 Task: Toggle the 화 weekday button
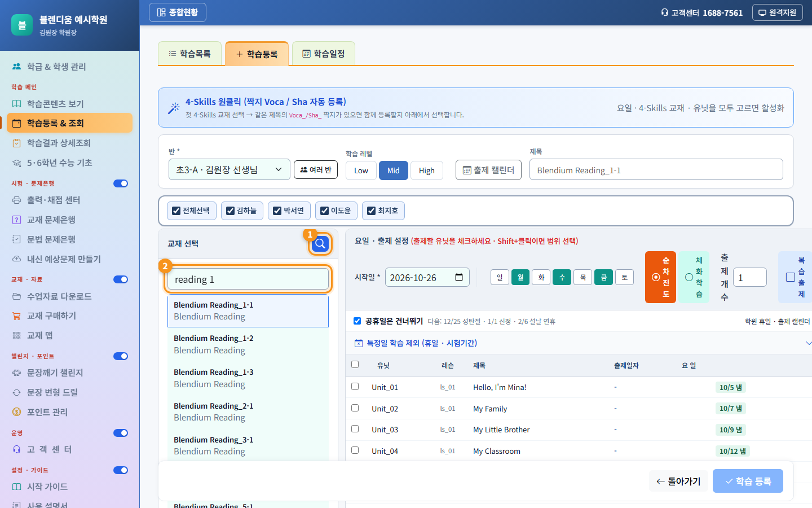[x=541, y=277]
